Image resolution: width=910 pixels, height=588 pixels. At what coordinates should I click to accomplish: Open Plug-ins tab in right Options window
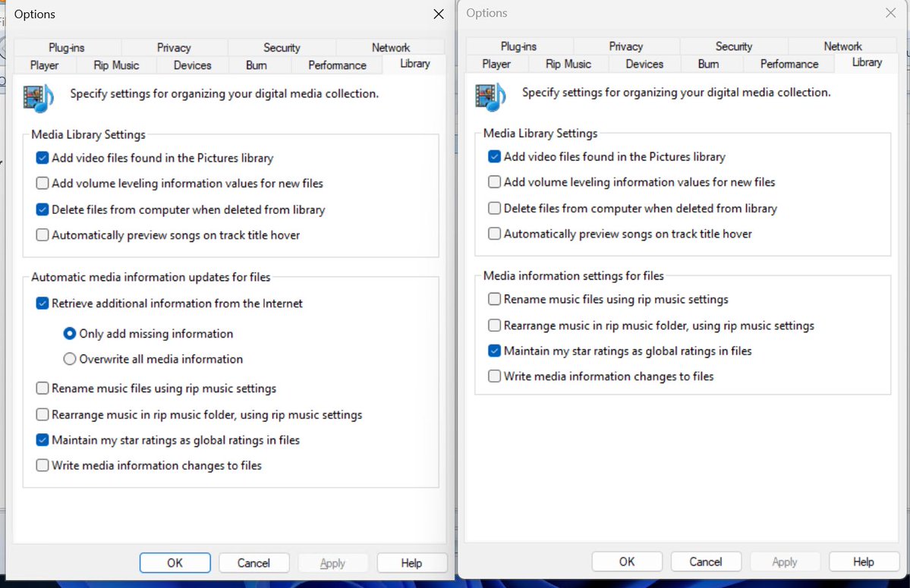519,46
